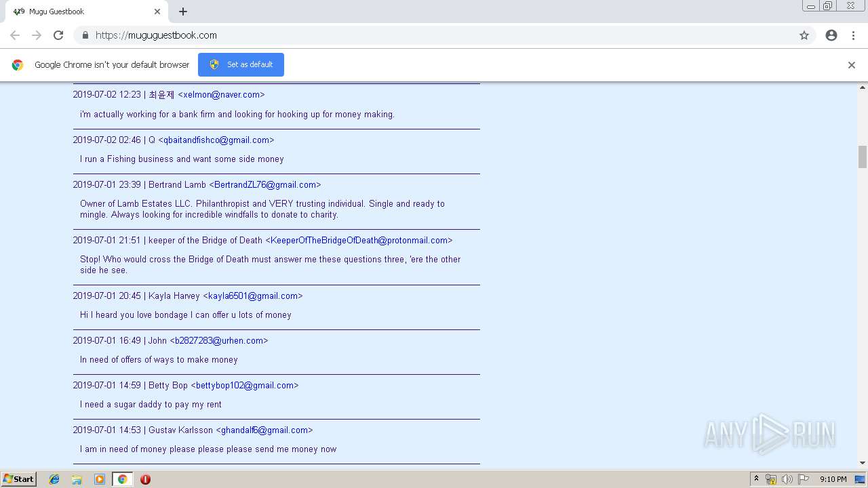Click the "Hi I heard you love bondage" message
The height and width of the screenshot is (488, 868).
coord(186,314)
